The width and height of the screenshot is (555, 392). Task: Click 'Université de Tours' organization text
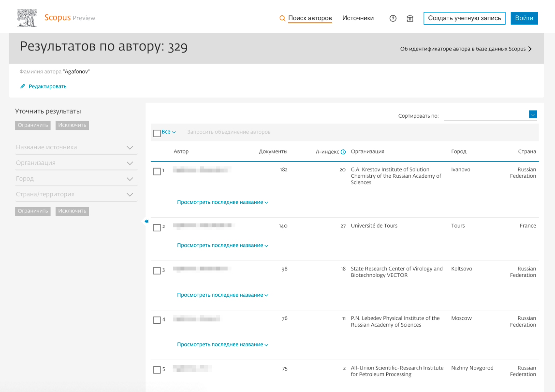tap(374, 226)
